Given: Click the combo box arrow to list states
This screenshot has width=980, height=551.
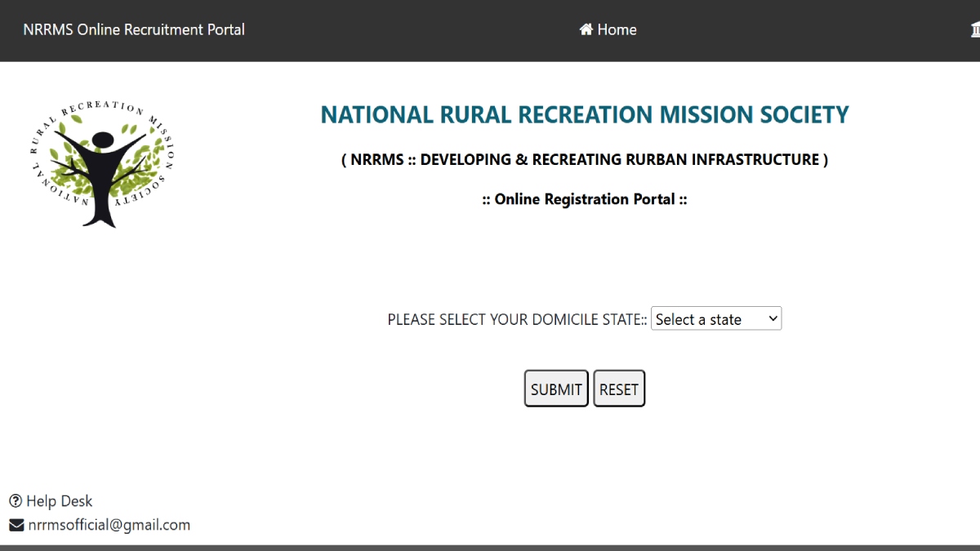Looking at the screenshot, I should (773, 318).
